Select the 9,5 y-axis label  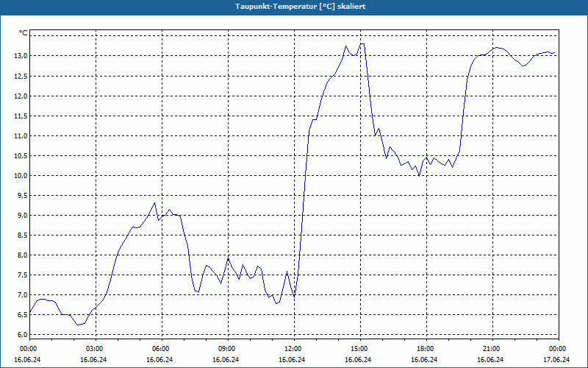(22, 196)
